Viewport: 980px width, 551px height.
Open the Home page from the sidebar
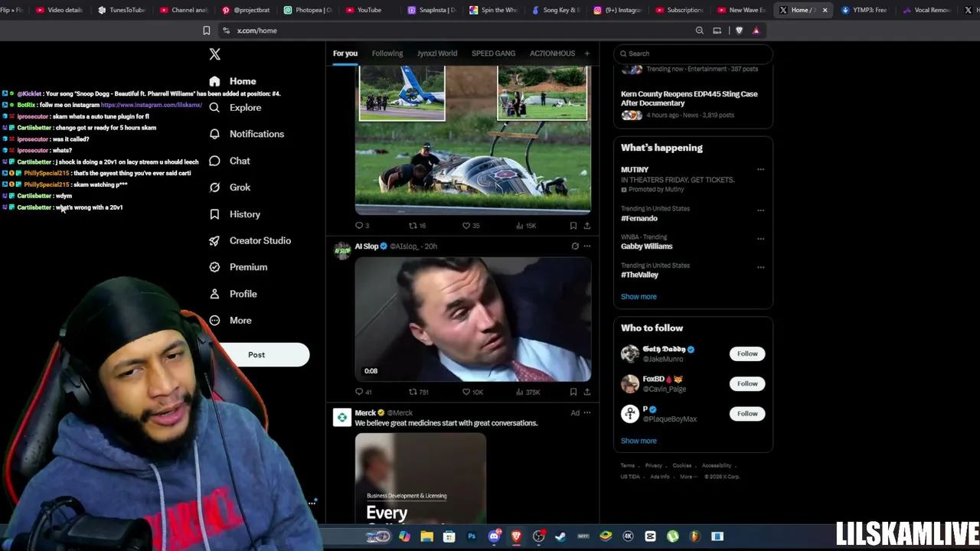233,81
